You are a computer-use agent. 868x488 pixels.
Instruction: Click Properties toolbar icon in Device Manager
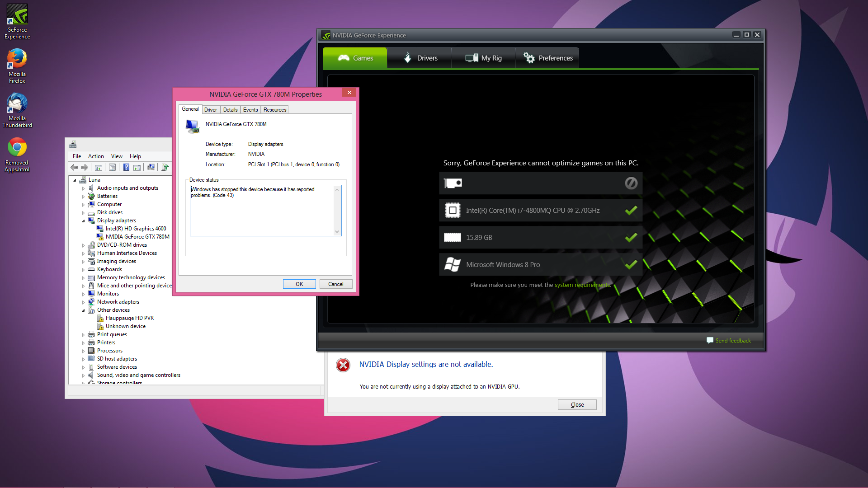[x=113, y=168]
